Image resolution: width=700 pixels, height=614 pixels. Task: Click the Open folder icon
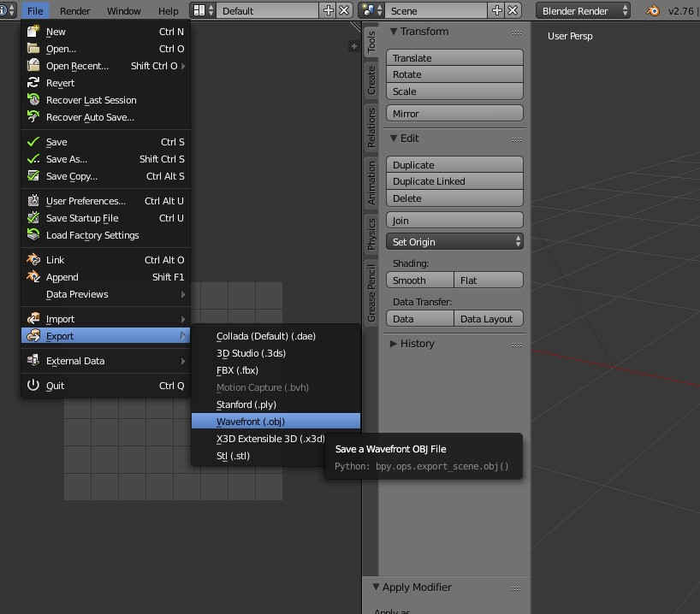[x=33, y=48]
